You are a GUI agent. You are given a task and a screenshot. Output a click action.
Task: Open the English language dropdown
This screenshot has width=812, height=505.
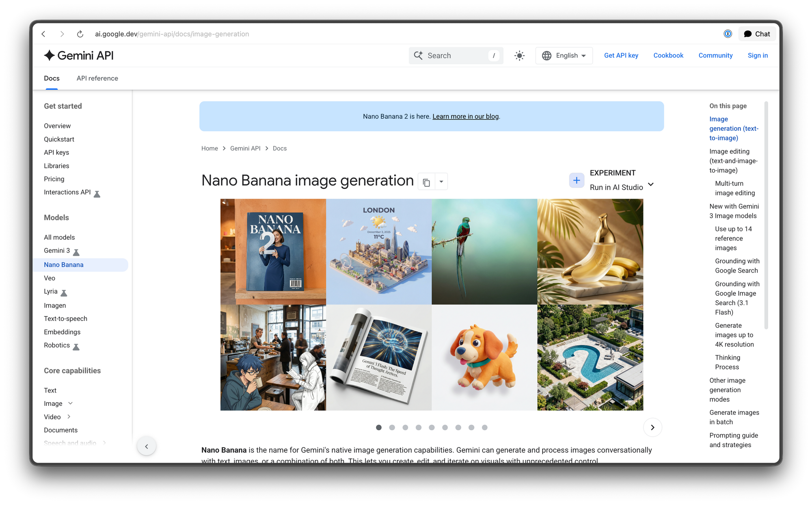[x=564, y=56]
